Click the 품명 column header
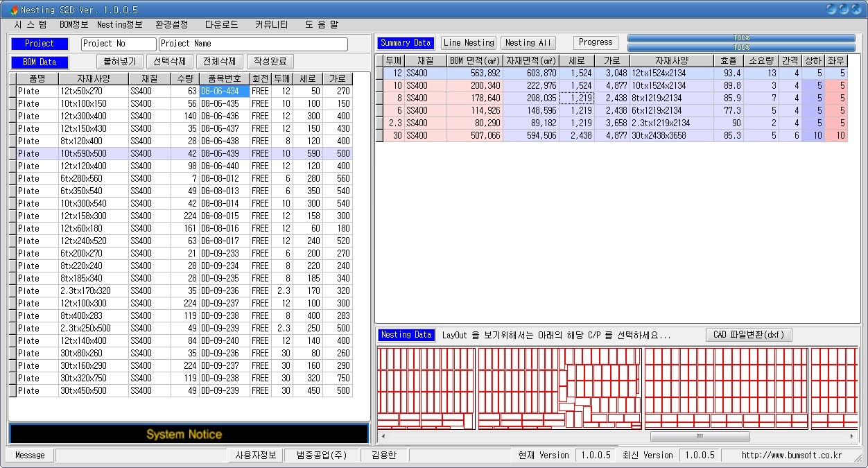The width and height of the screenshot is (868, 468). pyautogui.click(x=37, y=78)
